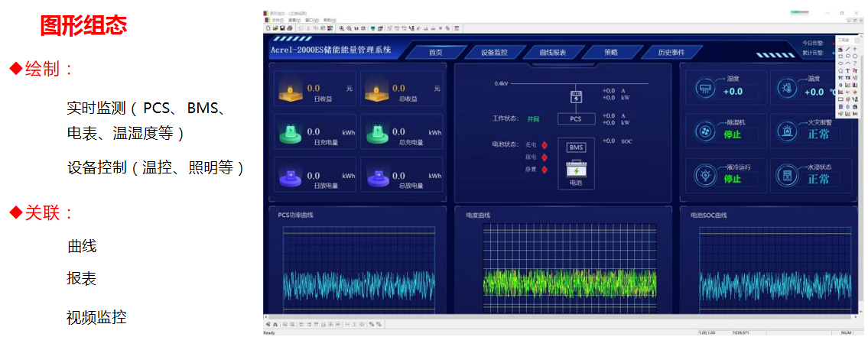Switch to the 历史事件 tab
The image size is (868, 337).
click(x=671, y=53)
